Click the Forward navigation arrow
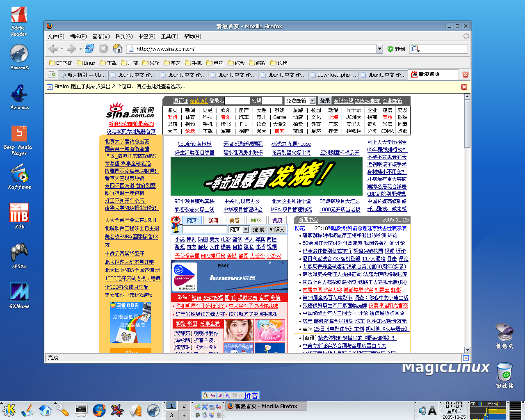This screenshot has height=420, width=525. (x=71, y=49)
